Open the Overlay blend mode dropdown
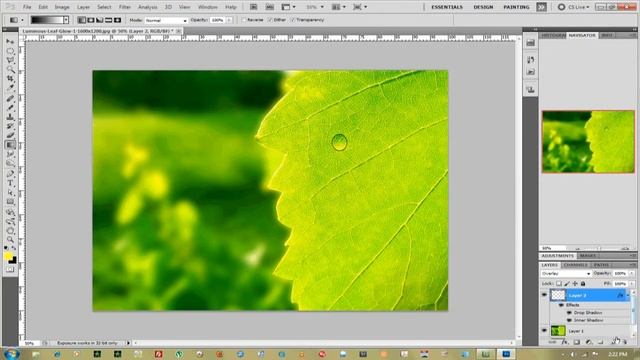 566,273
